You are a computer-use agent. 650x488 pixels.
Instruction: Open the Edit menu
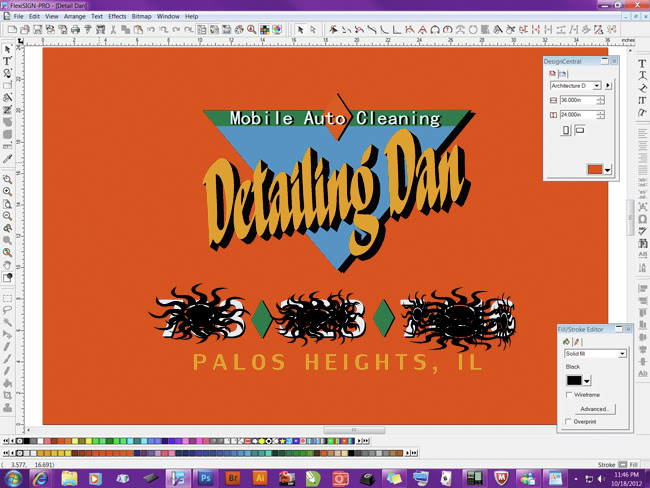pyautogui.click(x=34, y=17)
